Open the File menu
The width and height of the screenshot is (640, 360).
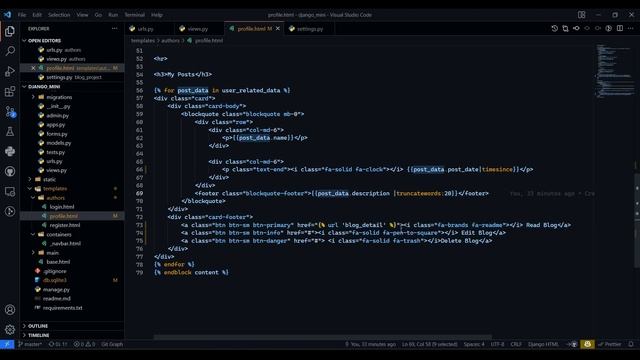tap(22, 15)
